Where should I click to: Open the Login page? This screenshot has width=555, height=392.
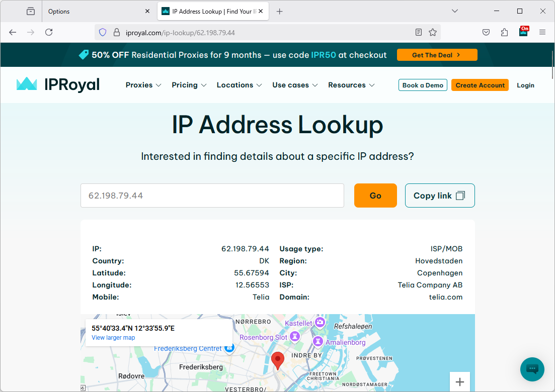pos(526,85)
